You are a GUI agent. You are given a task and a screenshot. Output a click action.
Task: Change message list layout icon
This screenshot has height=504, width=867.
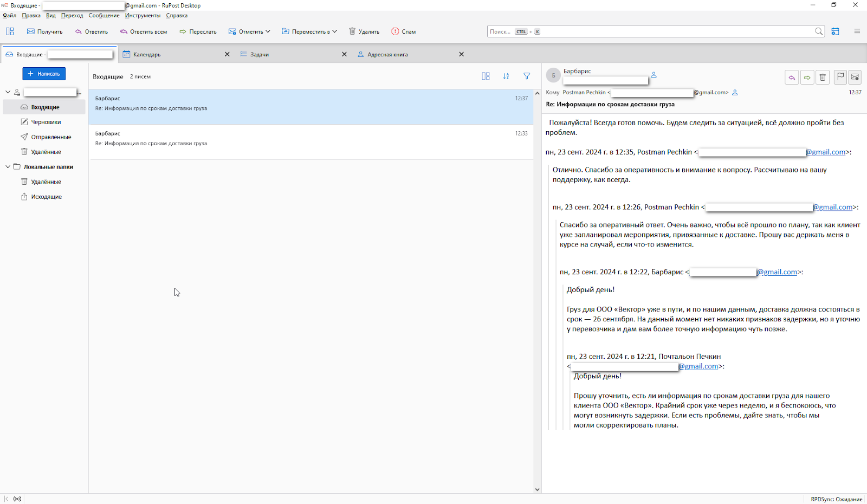click(x=486, y=76)
